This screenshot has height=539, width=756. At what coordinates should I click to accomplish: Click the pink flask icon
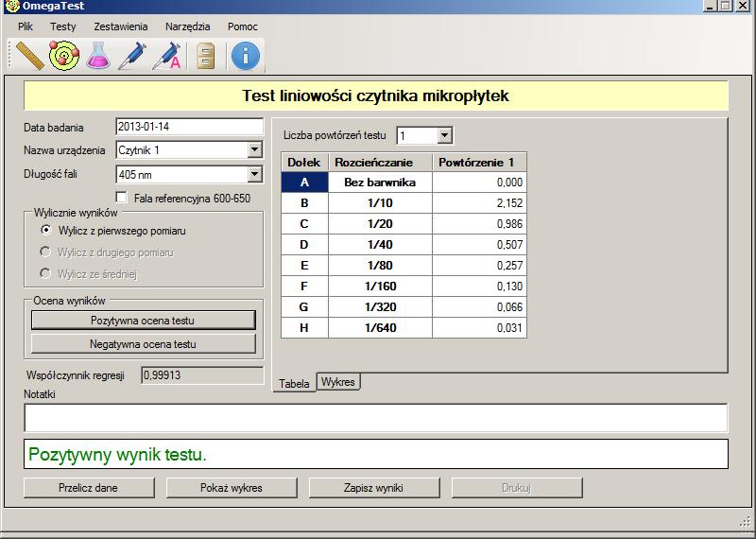coord(97,56)
